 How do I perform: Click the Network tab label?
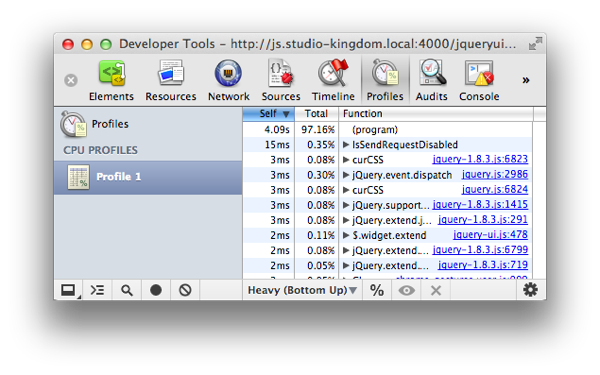click(228, 96)
